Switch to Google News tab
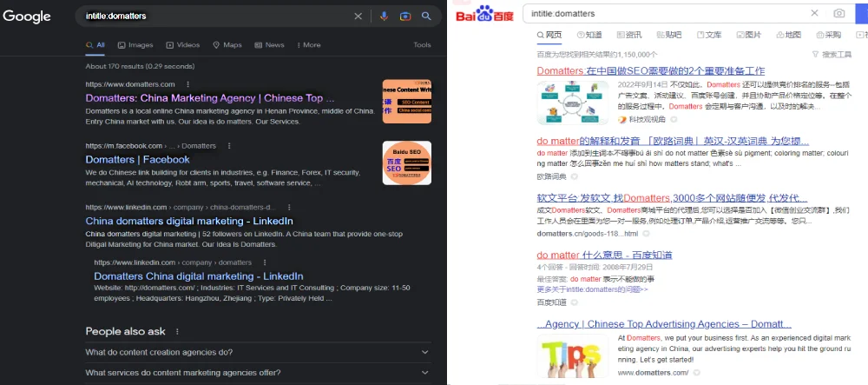The image size is (868, 385). point(270,45)
